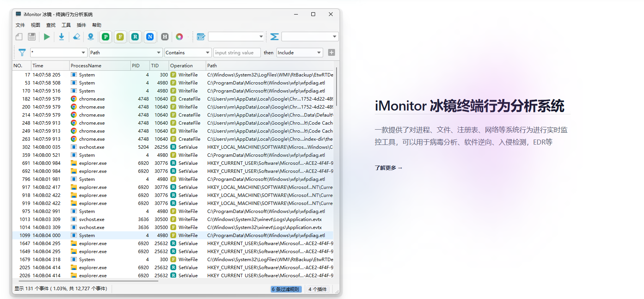644x299 pixels.
Task: Click the 了解更多 link
Action: pyautogui.click(x=389, y=168)
